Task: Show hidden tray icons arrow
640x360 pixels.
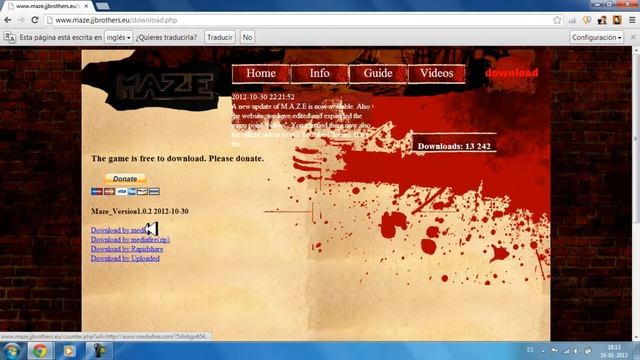Action: point(543,351)
